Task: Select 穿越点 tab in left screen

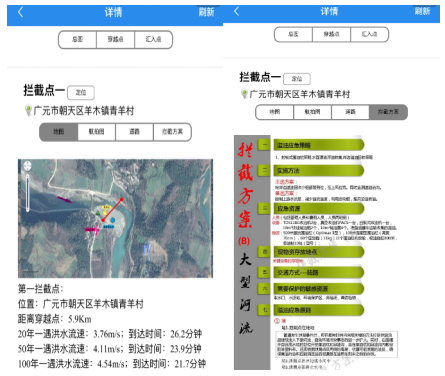Action: tap(115, 40)
